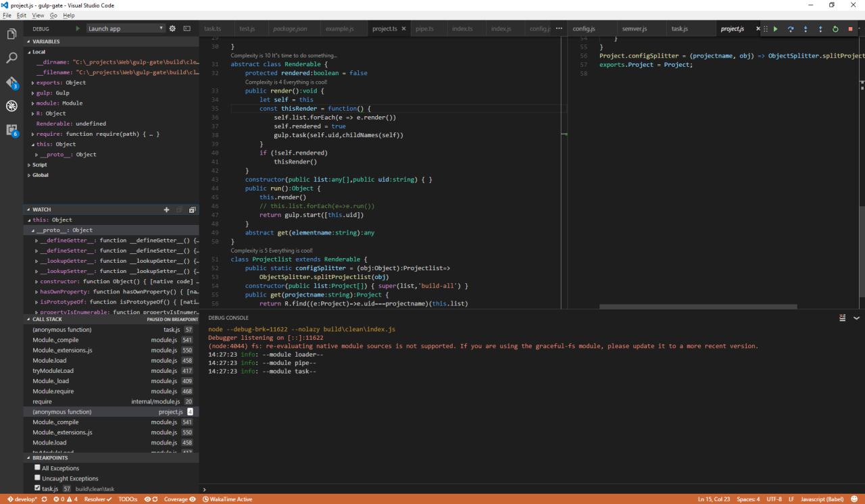Click WakaTime Active in status bar
Screen dimensions: 865x504
coord(227,499)
